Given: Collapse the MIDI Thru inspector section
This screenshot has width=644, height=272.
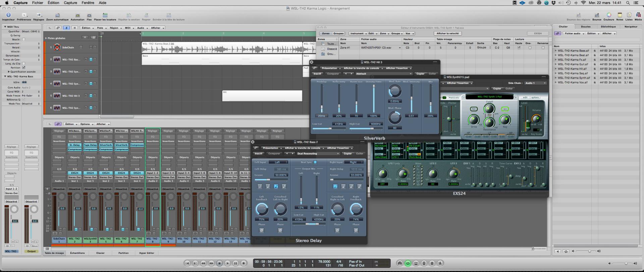Looking at the screenshot, I should pos(5,27).
